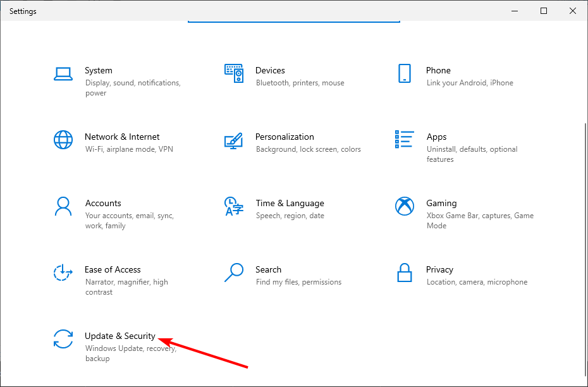Open the Apps list icon
The width and height of the screenshot is (588, 387).
[x=404, y=139]
